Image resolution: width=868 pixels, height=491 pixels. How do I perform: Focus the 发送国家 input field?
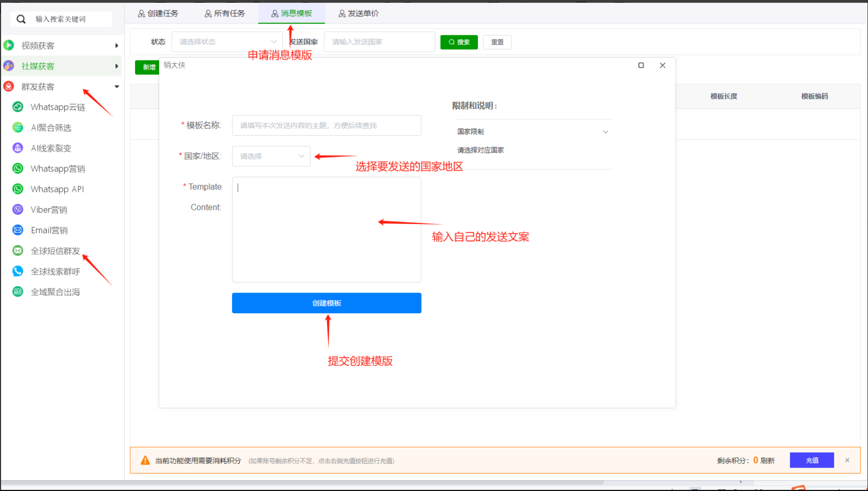[x=379, y=42]
